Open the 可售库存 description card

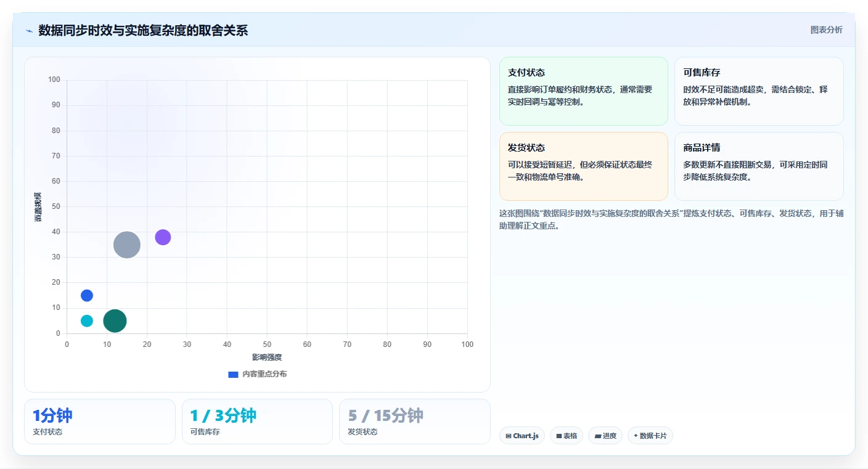click(759, 91)
